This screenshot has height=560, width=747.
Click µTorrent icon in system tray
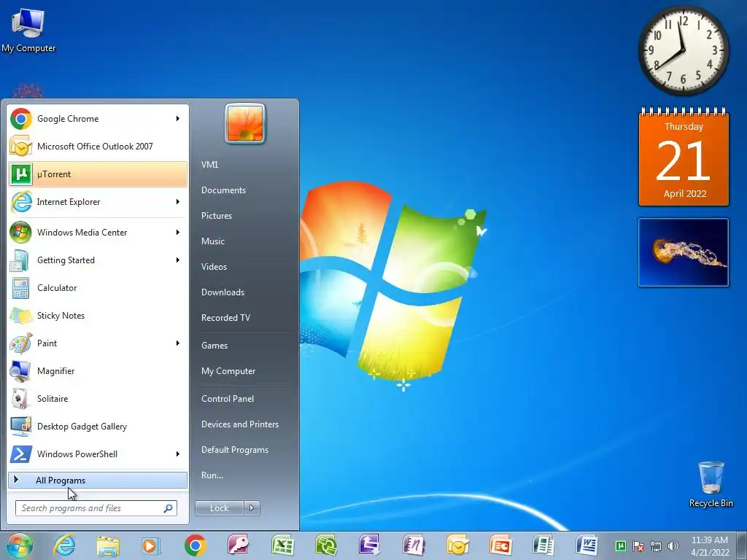620,545
